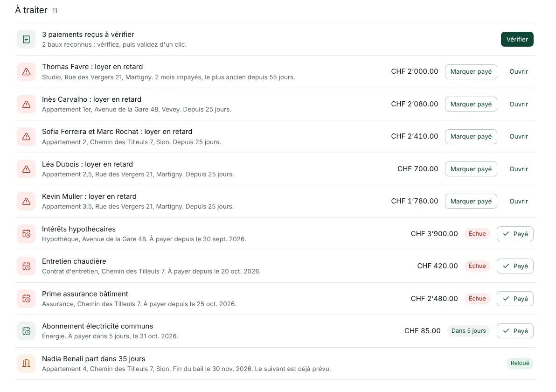Mark Intérêts hypothécaires as Payé

point(515,234)
